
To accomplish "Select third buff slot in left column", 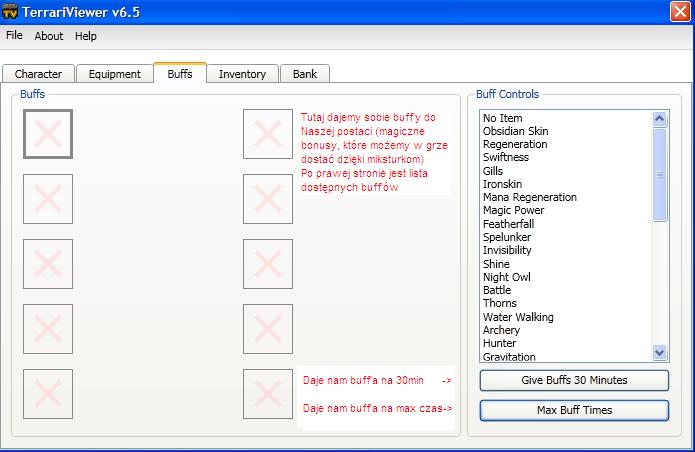I will [x=48, y=264].
